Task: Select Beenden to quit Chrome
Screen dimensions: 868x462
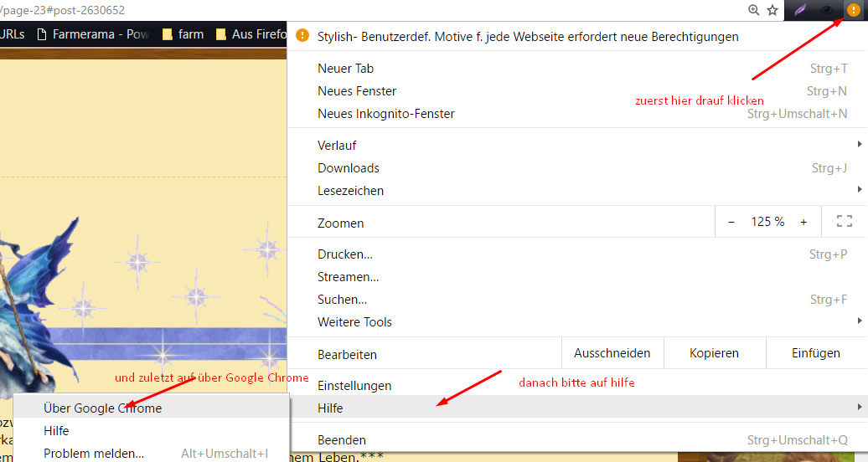Action: [577, 440]
